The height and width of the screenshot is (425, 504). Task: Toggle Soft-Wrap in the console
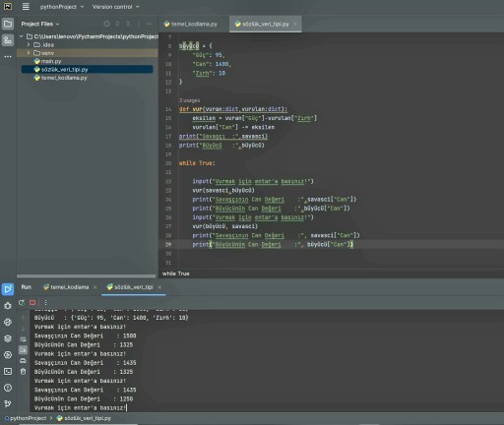coord(23,339)
